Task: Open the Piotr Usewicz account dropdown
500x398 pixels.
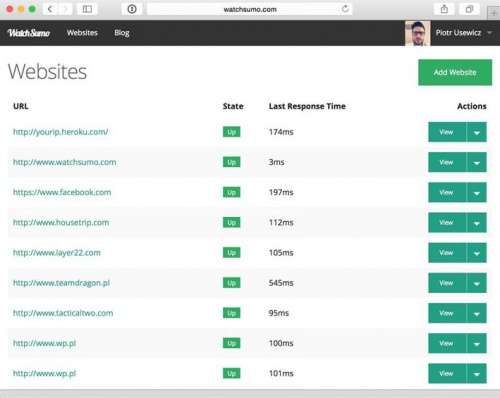Action: [x=464, y=33]
